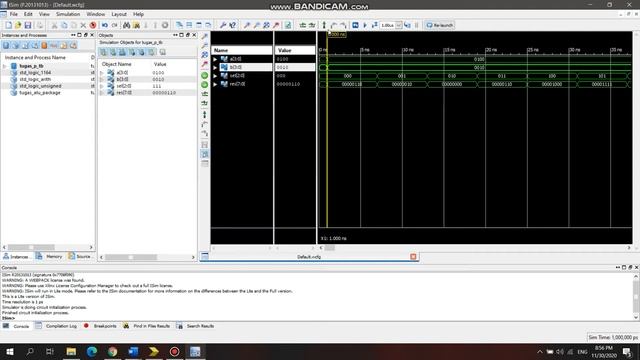Click the Instances panel horizontal scrollbar thumb
640x360 pixels.
coord(31,247)
